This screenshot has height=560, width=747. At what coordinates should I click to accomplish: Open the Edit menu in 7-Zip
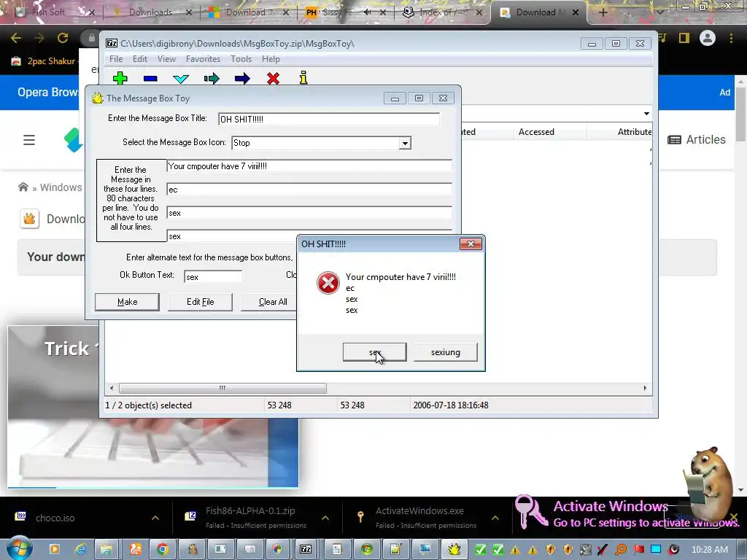click(x=139, y=59)
